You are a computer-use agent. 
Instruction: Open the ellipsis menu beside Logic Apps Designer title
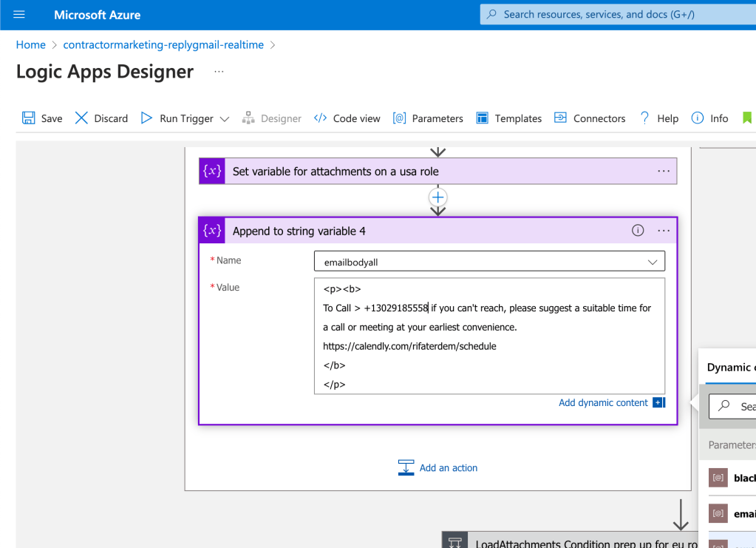point(219,72)
